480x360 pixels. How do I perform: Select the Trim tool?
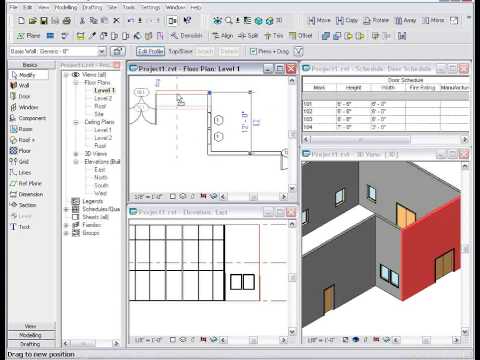(274, 36)
